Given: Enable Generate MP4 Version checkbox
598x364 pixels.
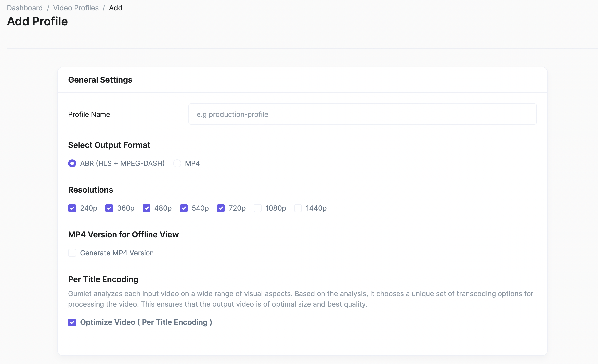Looking at the screenshot, I should click(72, 253).
